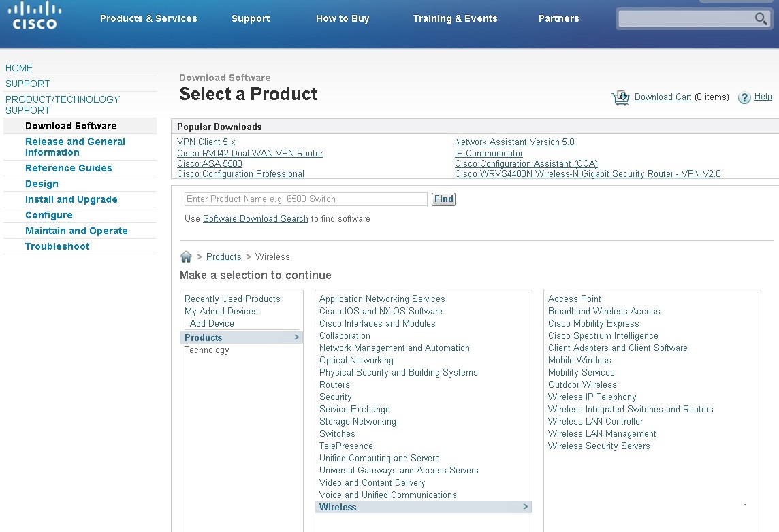The height and width of the screenshot is (532, 779).
Task: Select Download Software in sidebar
Action: click(71, 126)
